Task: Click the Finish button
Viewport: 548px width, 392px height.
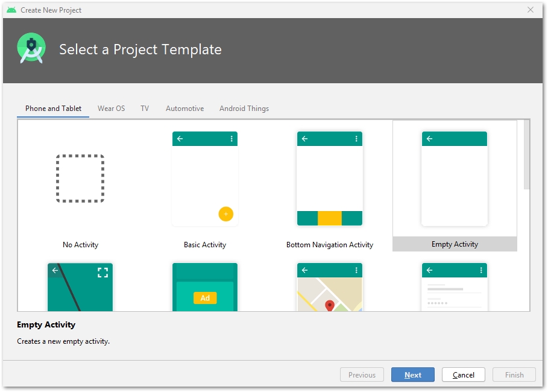Action: pyautogui.click(x=514, y=375)
